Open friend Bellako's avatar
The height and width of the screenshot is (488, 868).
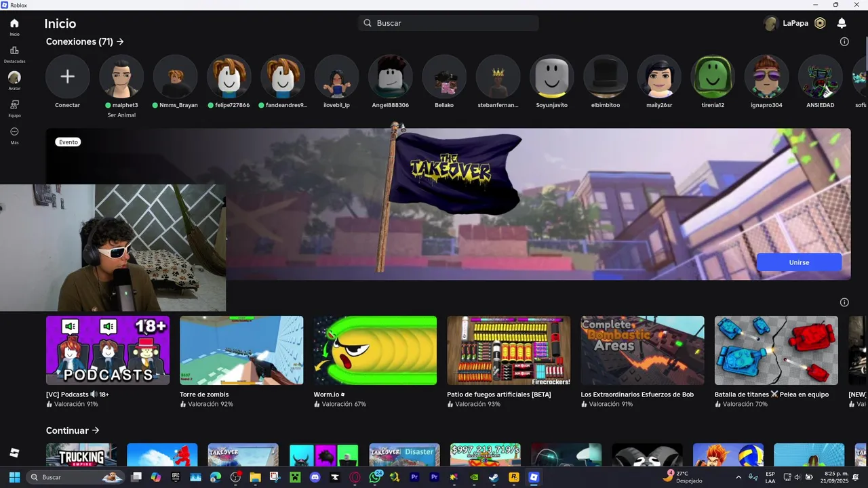coord(444,77)
